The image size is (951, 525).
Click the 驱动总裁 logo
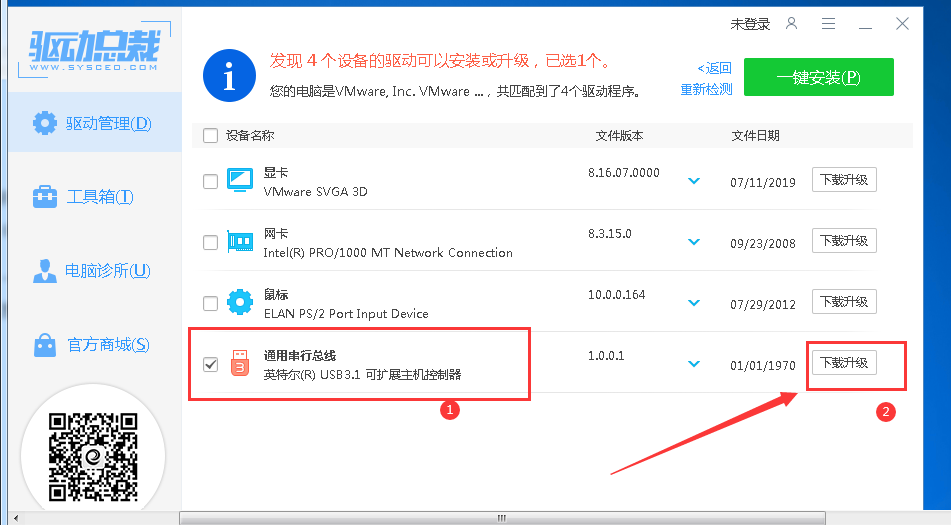tap(94, 49)
